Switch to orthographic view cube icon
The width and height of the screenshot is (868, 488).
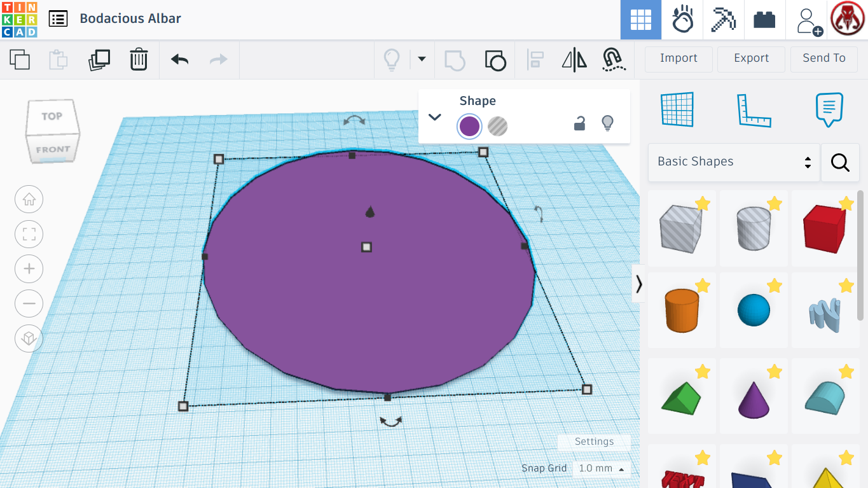point(29,338)
